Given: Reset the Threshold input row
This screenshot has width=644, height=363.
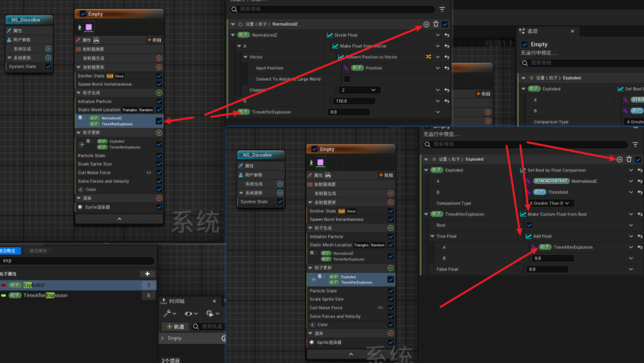Looking at the screenshot, I should 640,192.
